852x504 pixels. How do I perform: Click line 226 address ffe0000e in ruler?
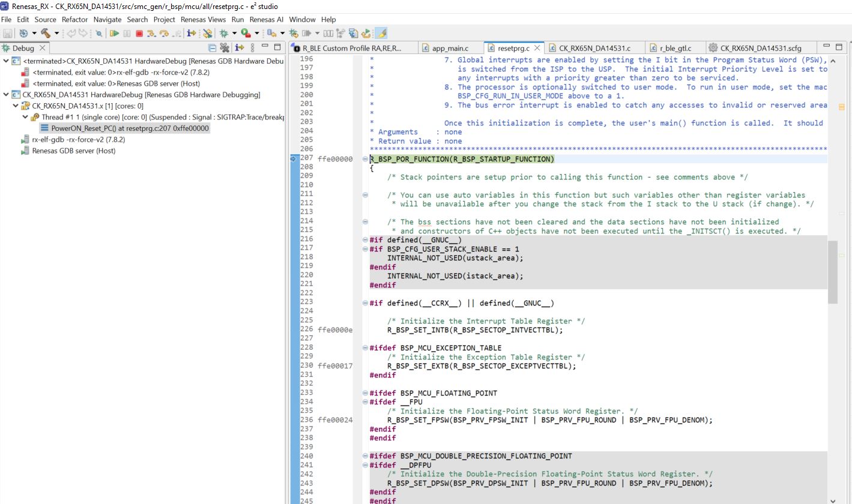[335, 330]
